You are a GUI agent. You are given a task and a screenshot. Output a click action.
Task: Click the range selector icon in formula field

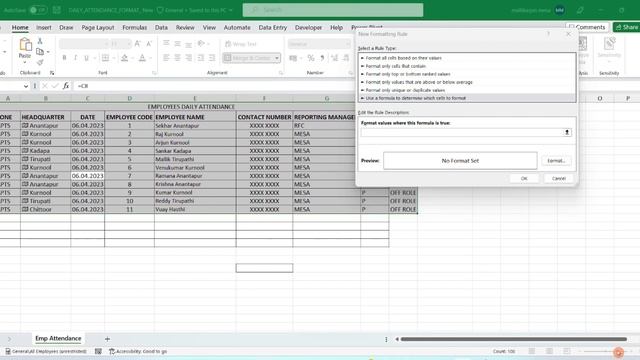[x=567, y=132]
